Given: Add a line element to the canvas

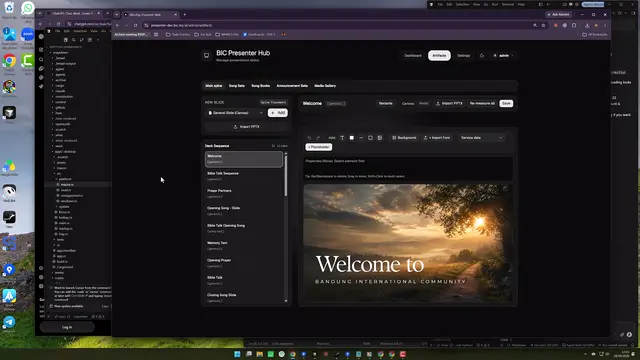Looking at the screenshot, I should [x=361, y=138].
